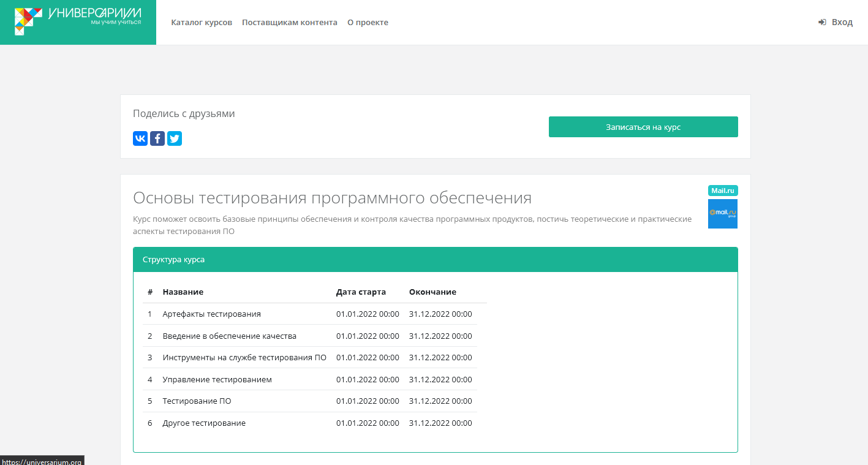The image size is (868, 465).
Task: Share the course on Twitter
Action: (x=174, y=138)
